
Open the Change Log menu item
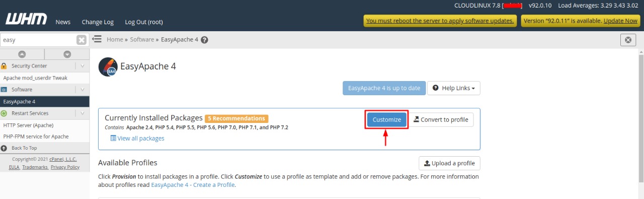tap(98, 22)
